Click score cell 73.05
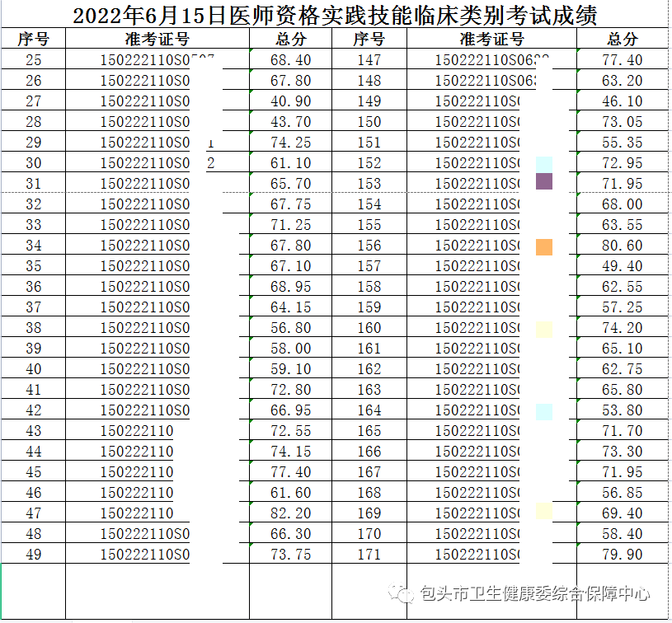Screen dimensions: 672x623 [623, 121]
